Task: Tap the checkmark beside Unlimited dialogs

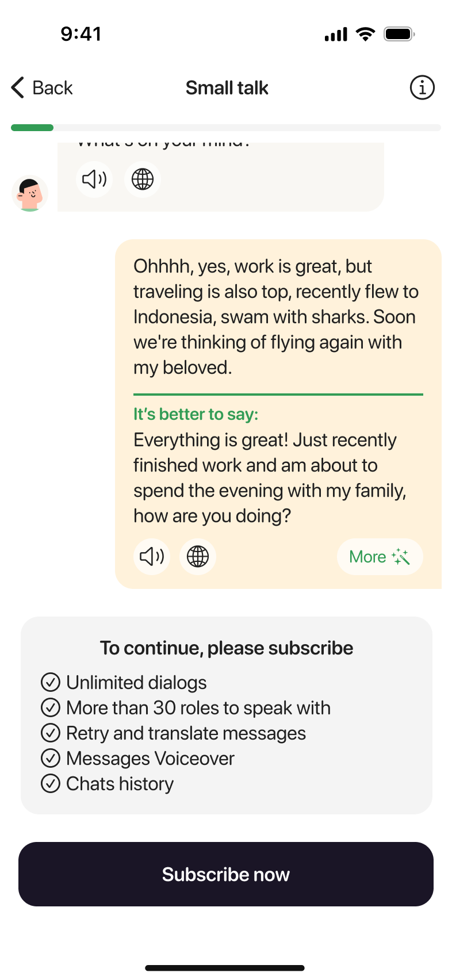Action: coord(51,683)
